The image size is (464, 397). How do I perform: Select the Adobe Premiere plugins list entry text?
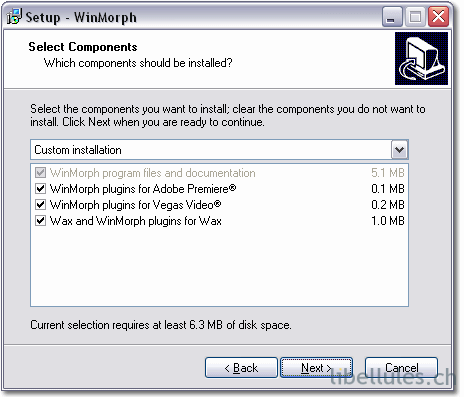coord(143,189)
